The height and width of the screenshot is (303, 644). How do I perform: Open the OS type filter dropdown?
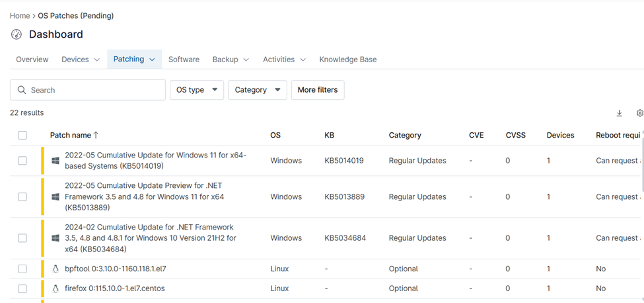pos(197,90)
